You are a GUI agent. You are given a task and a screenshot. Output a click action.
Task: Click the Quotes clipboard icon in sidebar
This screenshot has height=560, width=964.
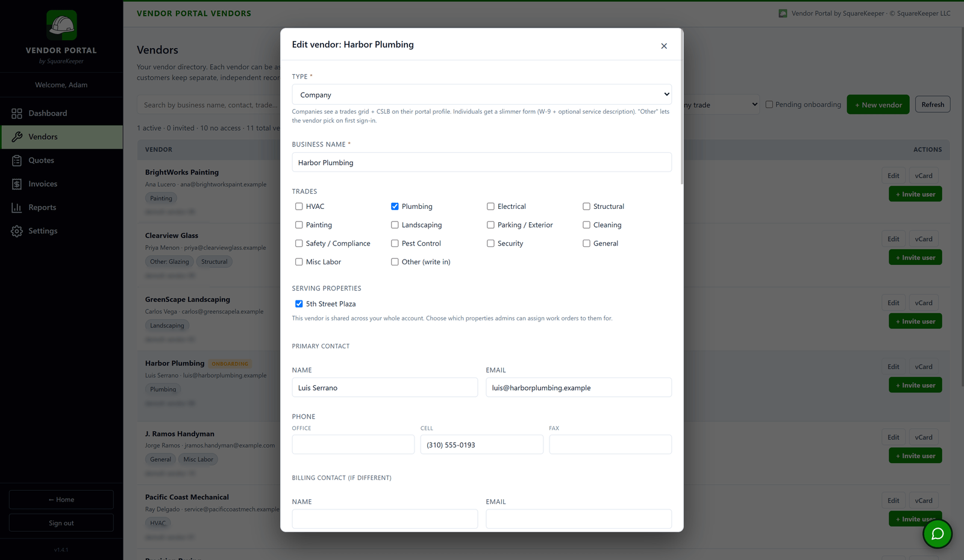pyautogui.click(x=17, y=160)
